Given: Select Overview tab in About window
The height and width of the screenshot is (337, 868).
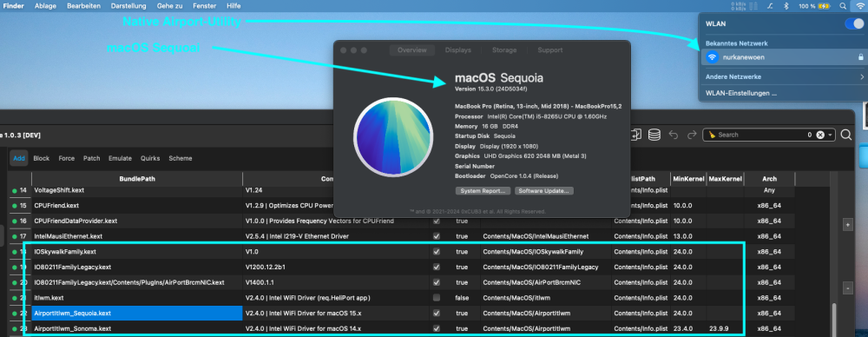Looking at the screenshot, I should coord(411,50).
